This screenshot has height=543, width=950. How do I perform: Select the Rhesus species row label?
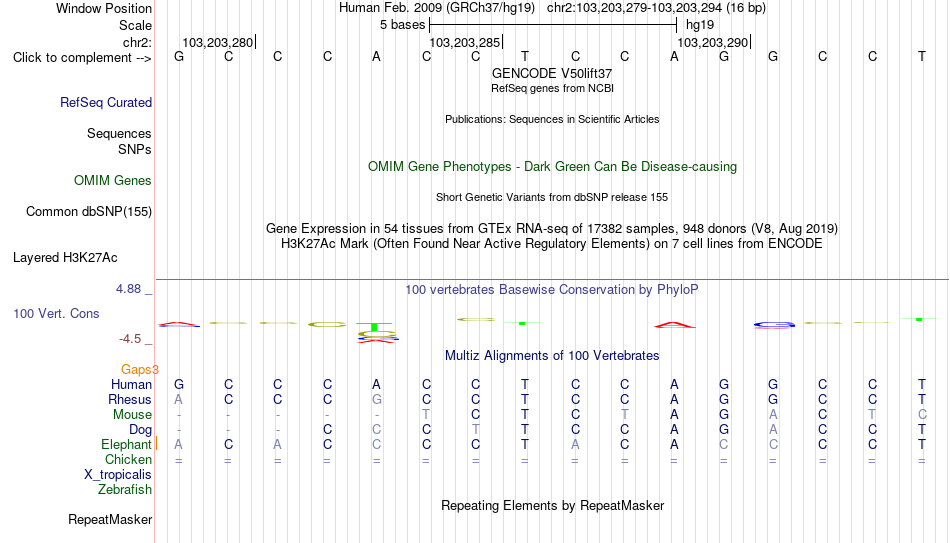[x=130, y=399]
